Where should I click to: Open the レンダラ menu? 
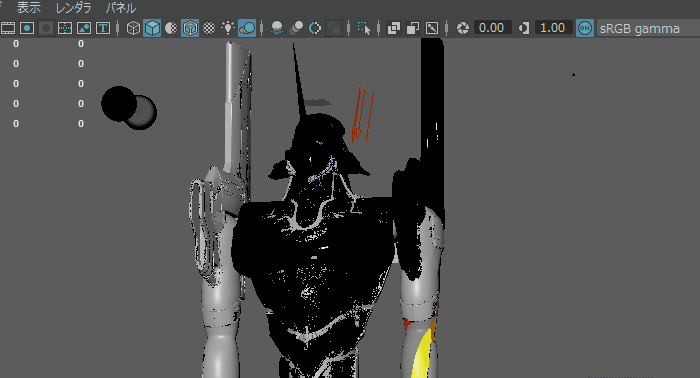(74, 8)
